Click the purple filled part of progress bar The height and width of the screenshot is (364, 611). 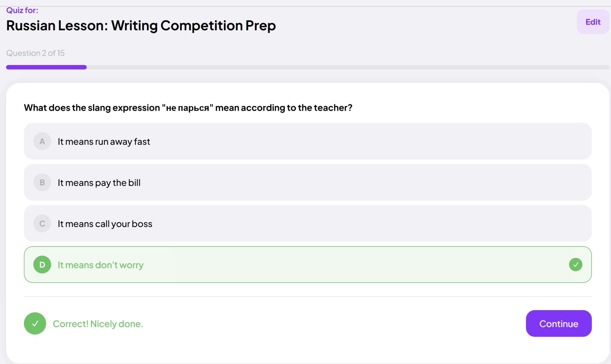coord(46,67)
